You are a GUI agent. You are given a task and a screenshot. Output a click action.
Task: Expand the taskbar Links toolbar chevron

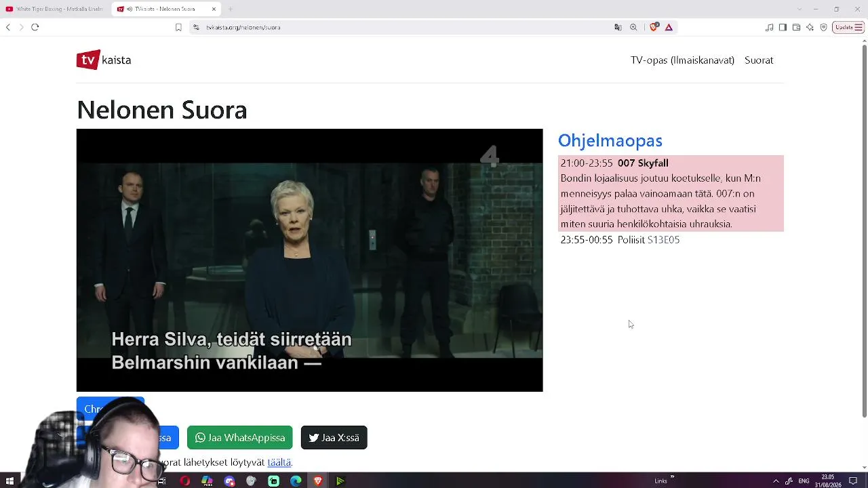672,477
